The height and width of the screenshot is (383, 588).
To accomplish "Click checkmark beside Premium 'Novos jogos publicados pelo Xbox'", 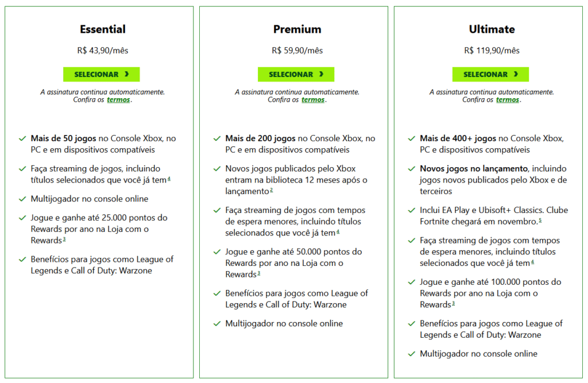I will coord(217,169).
